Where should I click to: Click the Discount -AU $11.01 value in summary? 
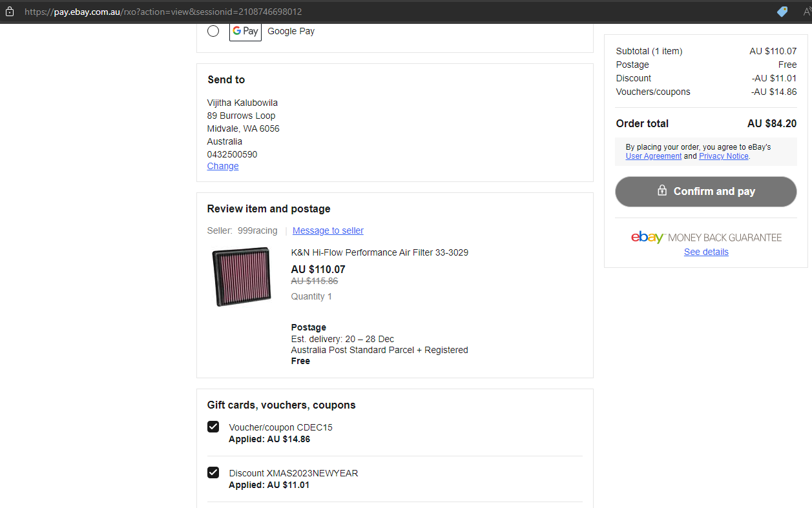(774, 78)
